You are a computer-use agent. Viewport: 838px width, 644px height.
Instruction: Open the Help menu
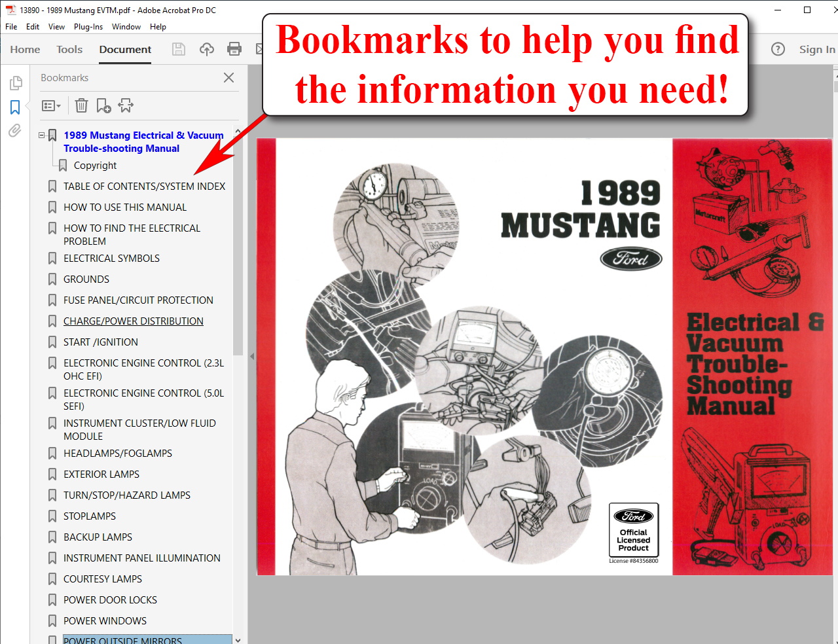[x=158, y=27]
